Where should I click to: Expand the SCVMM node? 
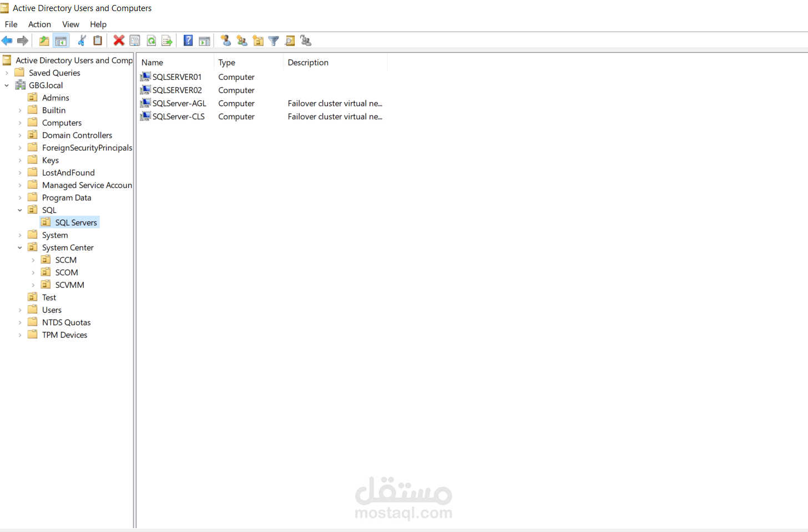click(x=33, y=285)
